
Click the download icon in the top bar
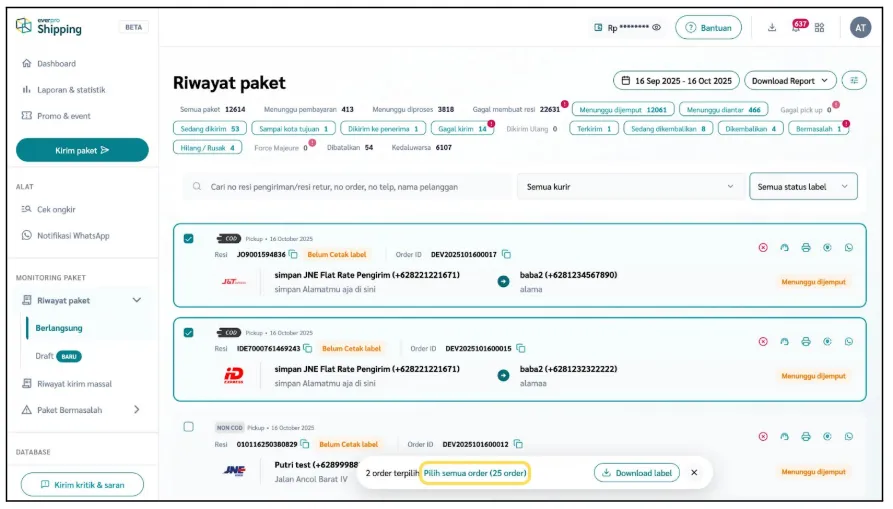772,28
